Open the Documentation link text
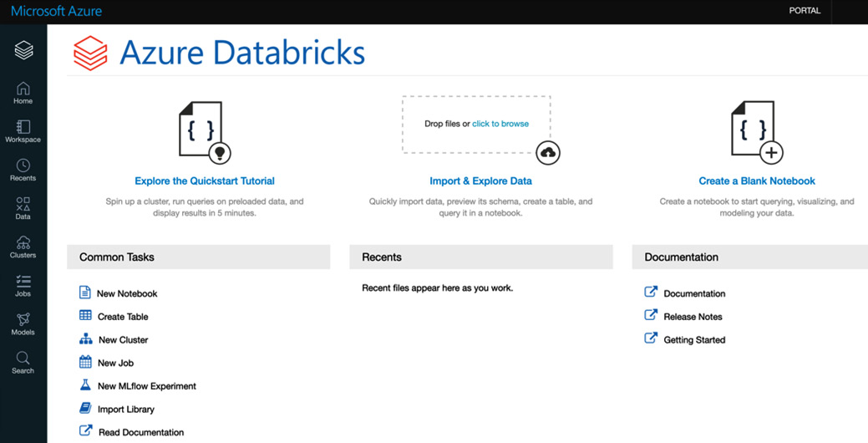 [x=694, y=294]
